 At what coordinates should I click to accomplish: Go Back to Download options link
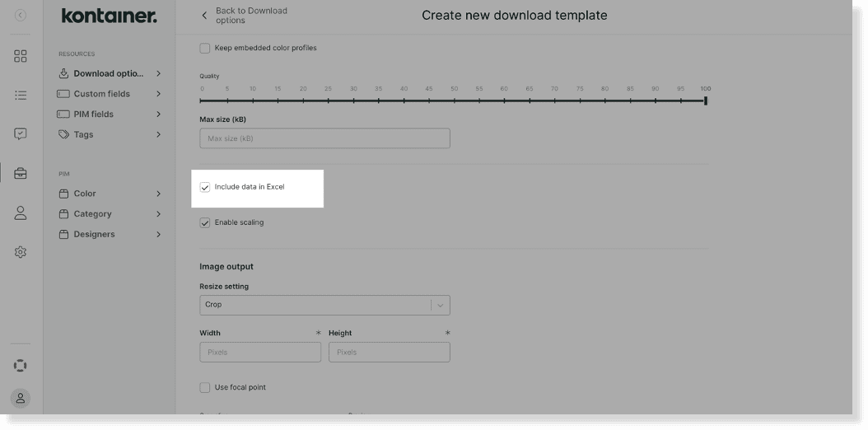(251, 16)
